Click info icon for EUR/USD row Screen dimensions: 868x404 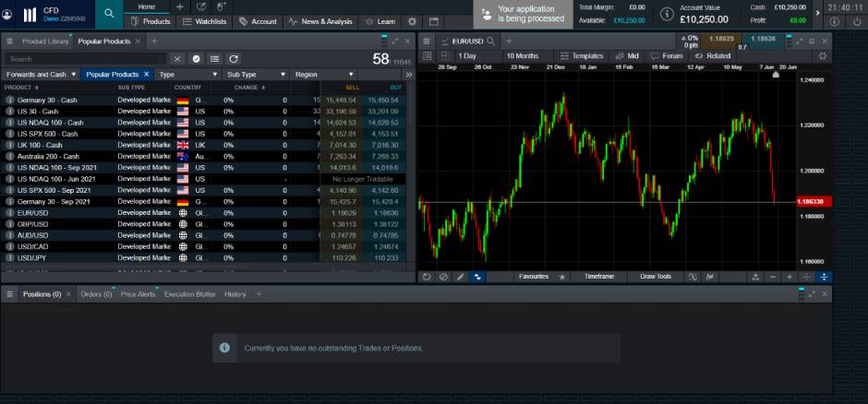9,213
